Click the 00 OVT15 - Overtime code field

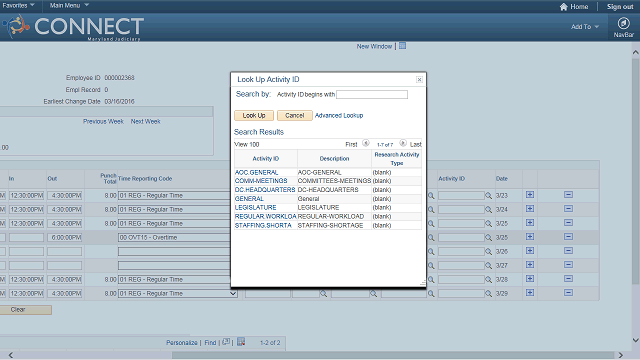[175, 238]
